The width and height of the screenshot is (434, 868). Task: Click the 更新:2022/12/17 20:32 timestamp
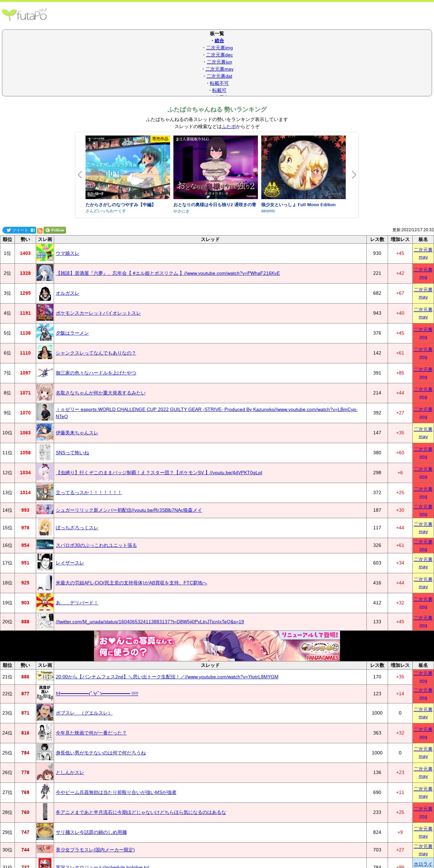(x=413, y=230)
